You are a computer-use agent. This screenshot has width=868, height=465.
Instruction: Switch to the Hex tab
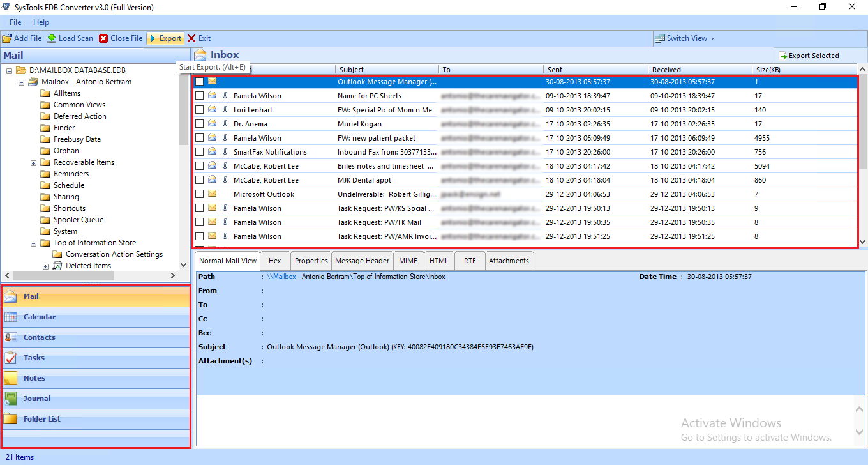point(275,261)
